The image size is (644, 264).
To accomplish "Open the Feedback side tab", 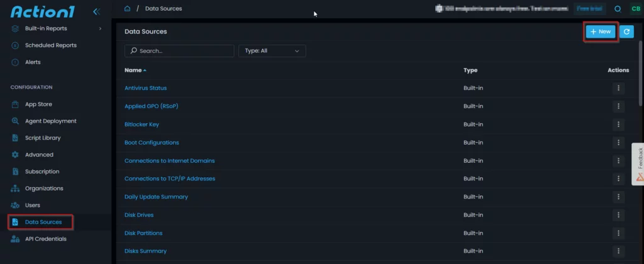I will coord(638,163).
